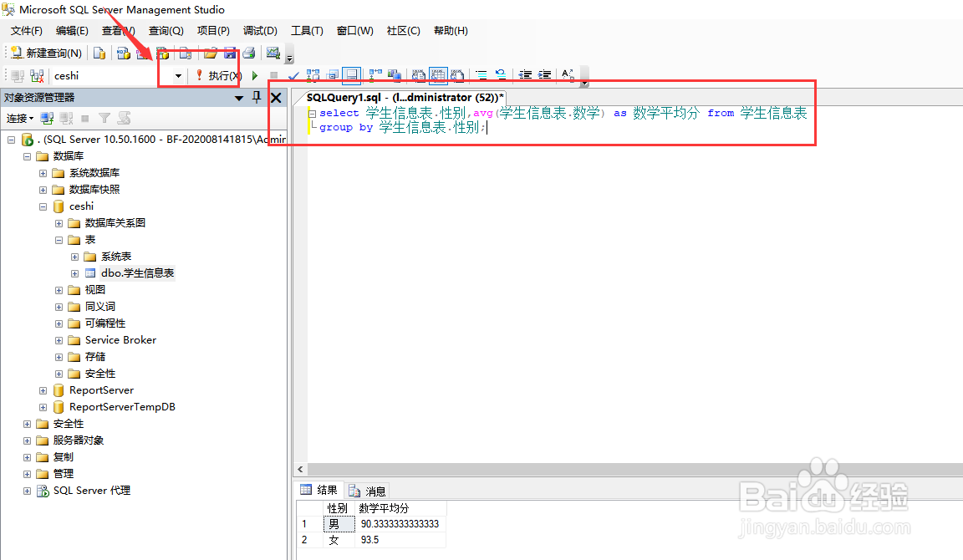Open the 帮助(H) menu
Viewport: 963px width, 560px height.
pyautogui.click(x=451, y=31)
